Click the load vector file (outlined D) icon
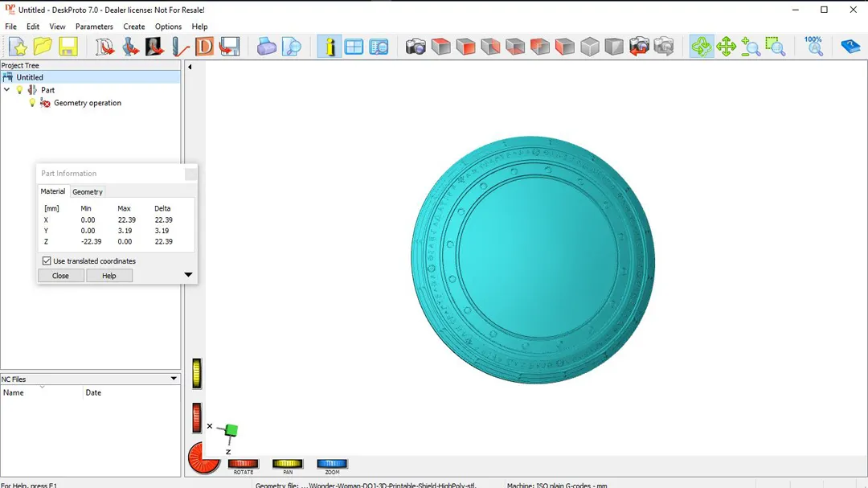 point(104,47)
